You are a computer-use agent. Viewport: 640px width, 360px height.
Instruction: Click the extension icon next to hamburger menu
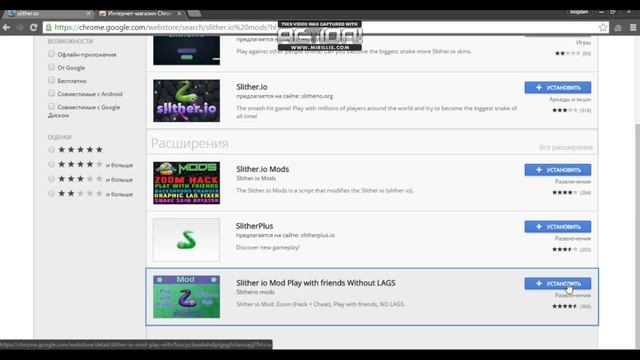(x=618, y=27)
